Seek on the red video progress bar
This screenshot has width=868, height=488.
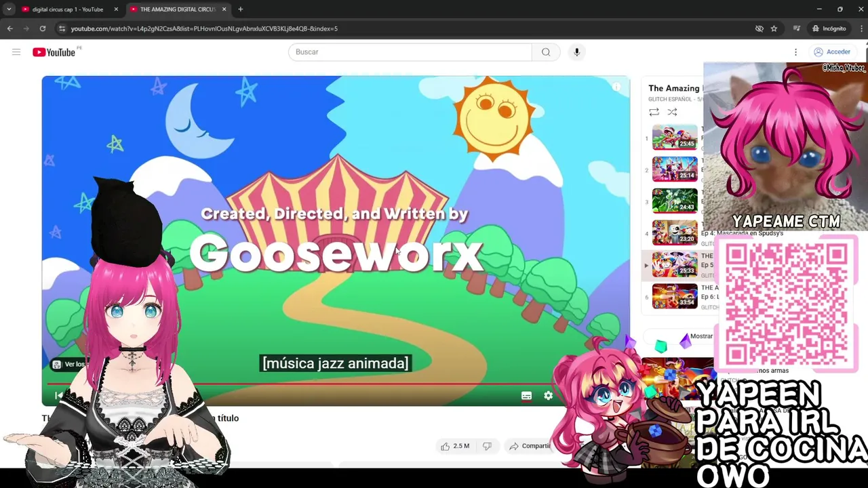(x=302, y=383)
